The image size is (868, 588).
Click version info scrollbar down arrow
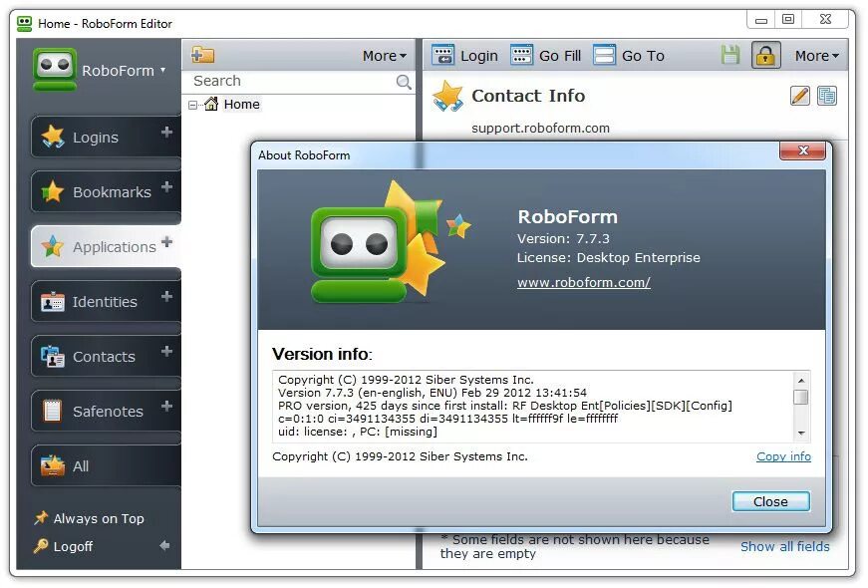click(x=801, y=433)
